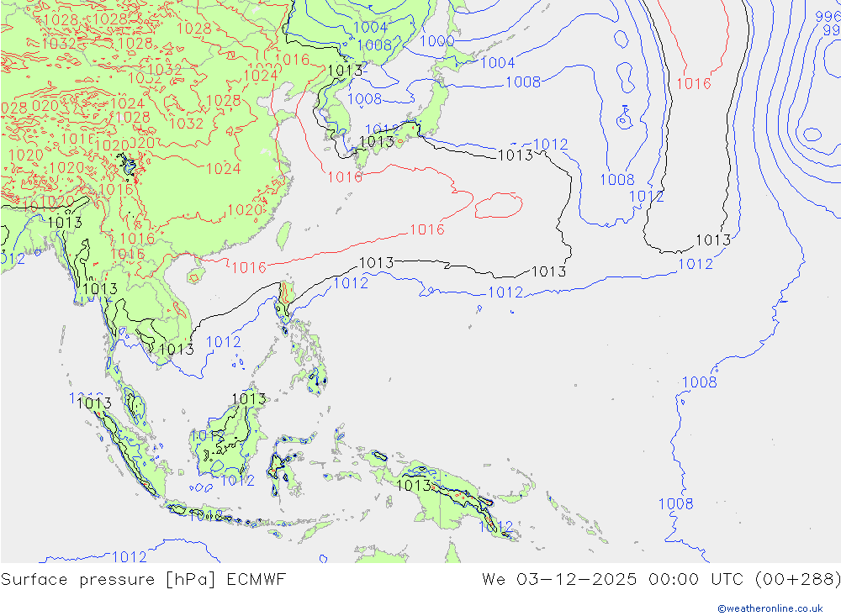Click the small closed low contour at far right
The image size is (841, 616).
812,134
